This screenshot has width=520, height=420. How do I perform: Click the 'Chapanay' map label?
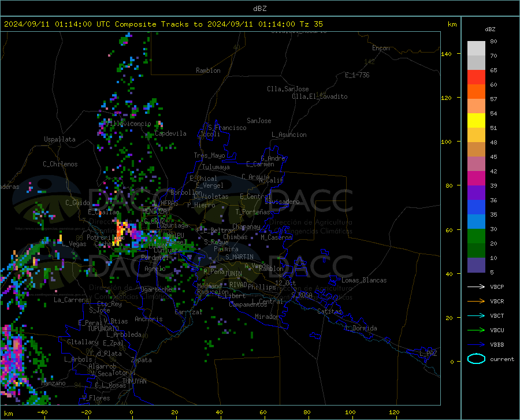(x=246, y=226)
